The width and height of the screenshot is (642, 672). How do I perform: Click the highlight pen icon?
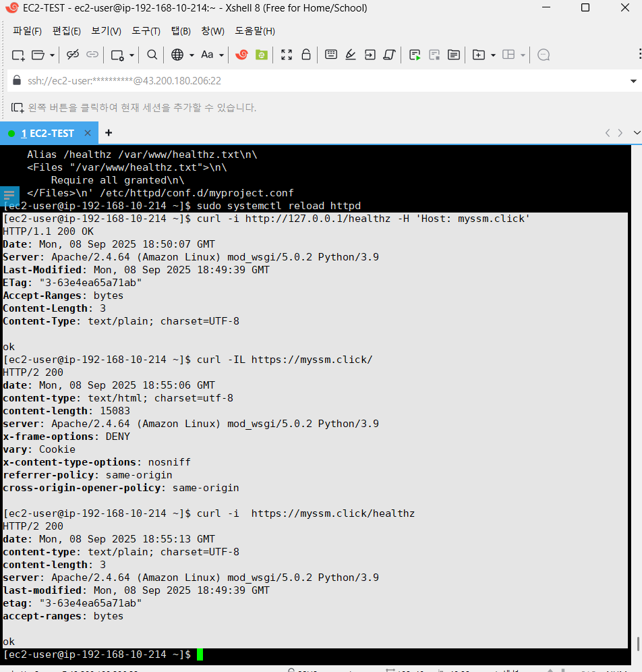[351, 55]
